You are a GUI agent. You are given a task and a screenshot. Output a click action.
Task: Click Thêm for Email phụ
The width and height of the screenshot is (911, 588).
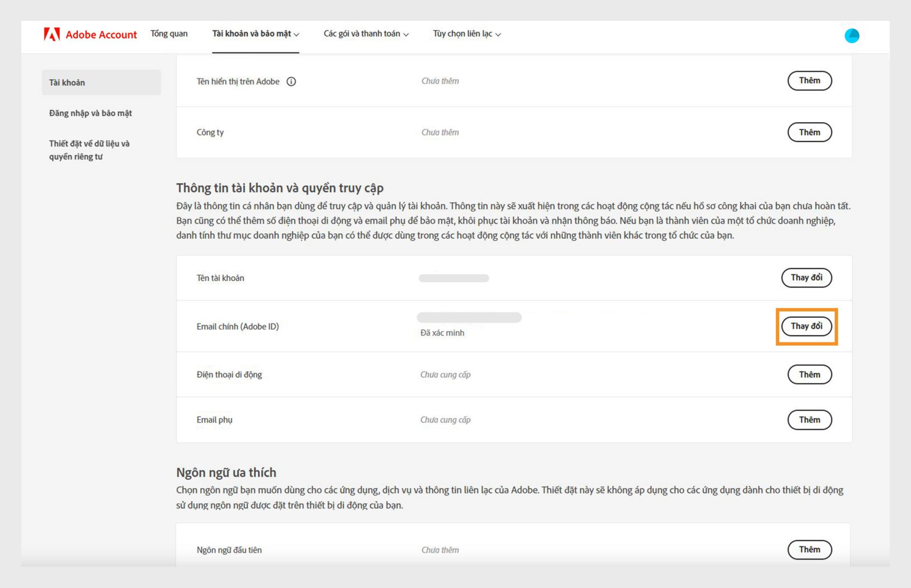click(x=809, y=420)
